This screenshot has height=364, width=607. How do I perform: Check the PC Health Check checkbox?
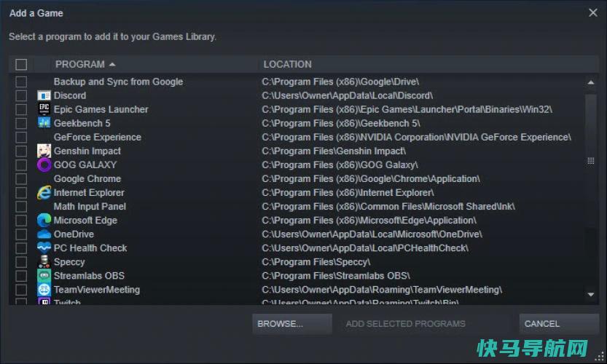click(21, 248)
